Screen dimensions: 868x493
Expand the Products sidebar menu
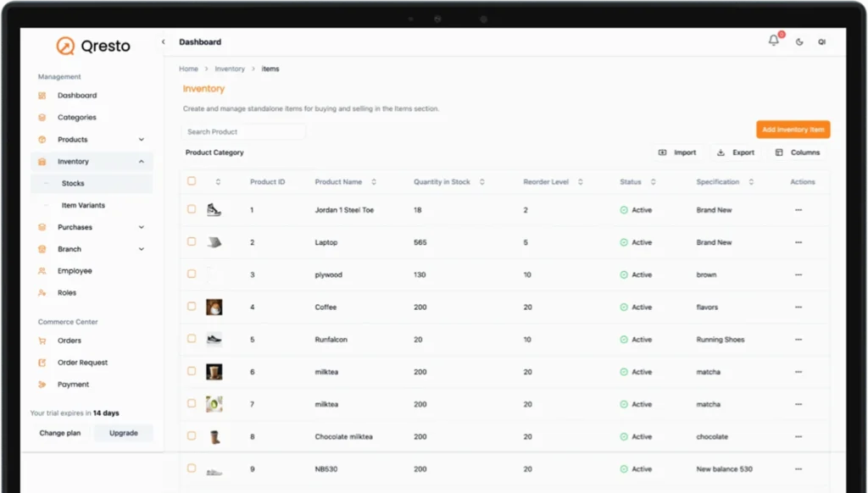[x=141, y=140]
